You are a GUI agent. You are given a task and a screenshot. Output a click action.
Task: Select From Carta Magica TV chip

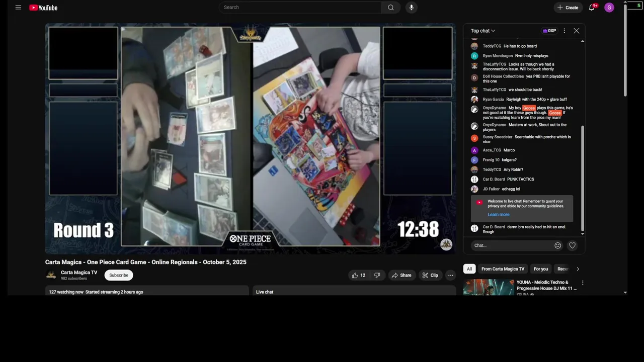[503, 269]
